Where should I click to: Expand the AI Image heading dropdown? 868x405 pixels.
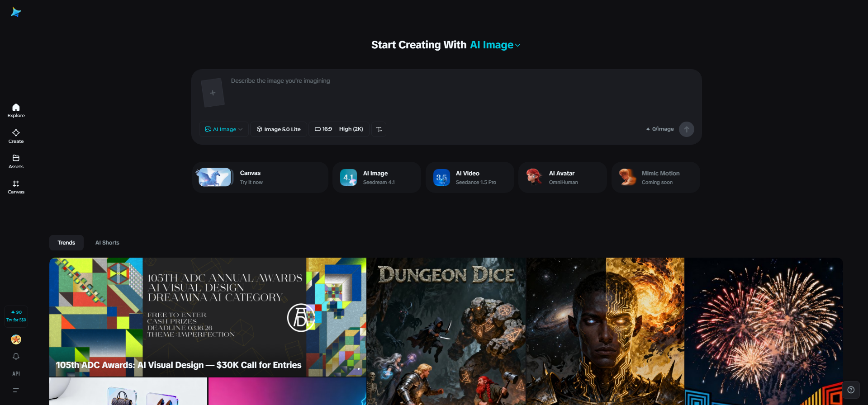point(495,45)
